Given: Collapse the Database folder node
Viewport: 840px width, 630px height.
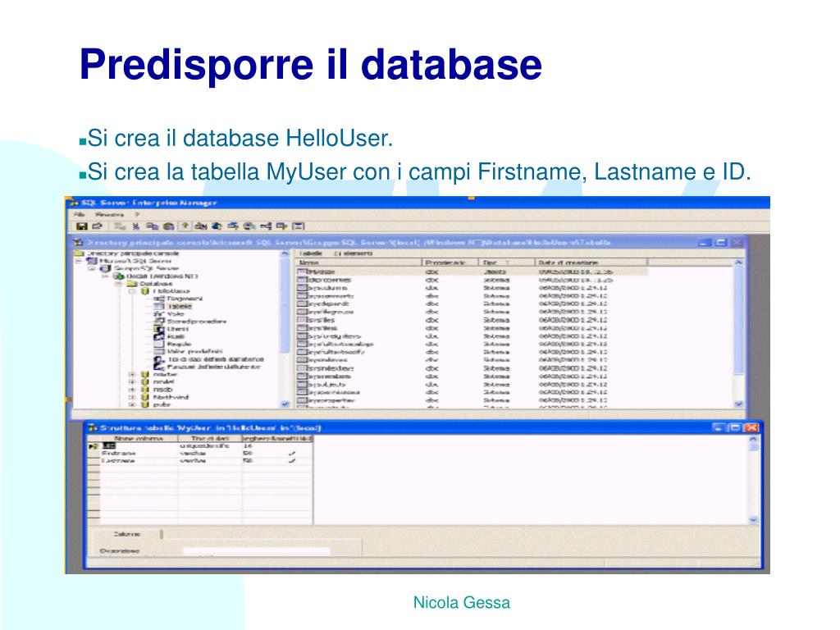Looking at the screenshot, I should point(118,283).
